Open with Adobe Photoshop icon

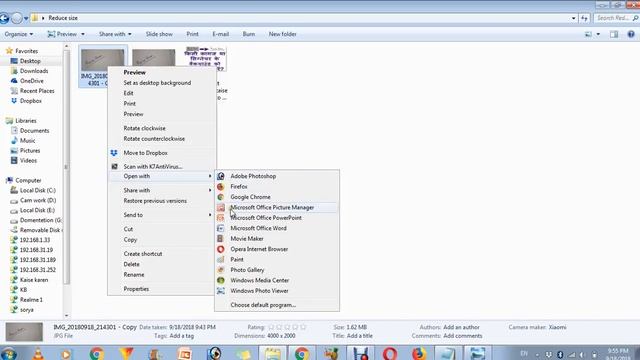click(221, 176)
